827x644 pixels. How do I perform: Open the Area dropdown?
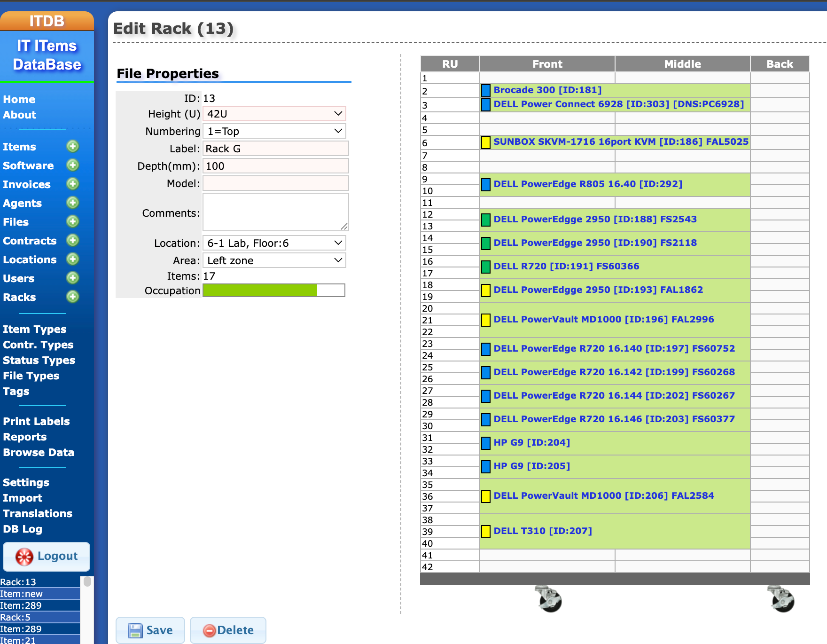pyautogui.click(x=274, y=260)
